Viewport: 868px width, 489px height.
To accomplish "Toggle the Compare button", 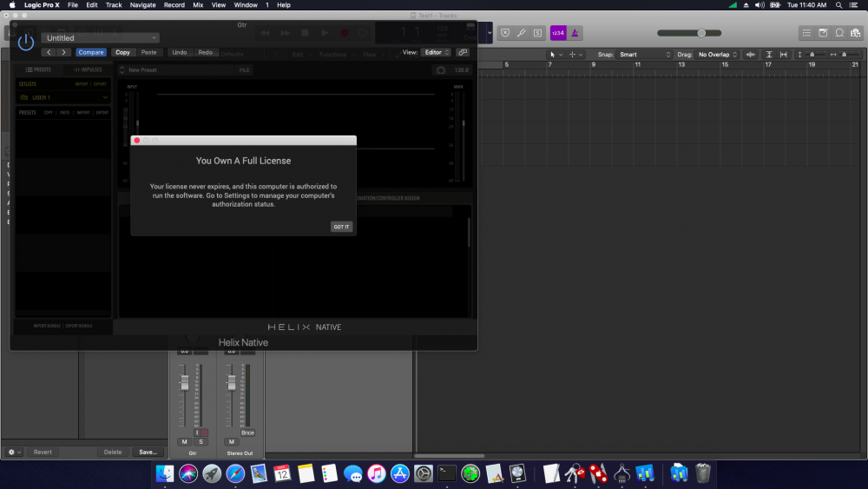I will point(91,52).
